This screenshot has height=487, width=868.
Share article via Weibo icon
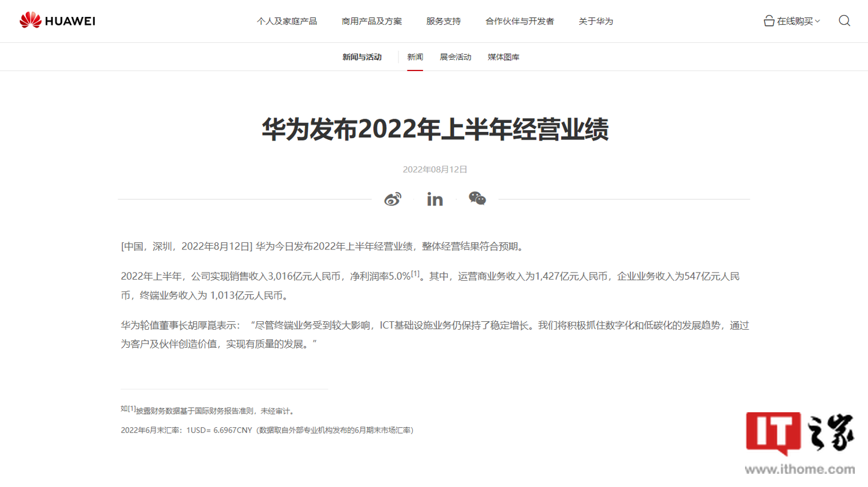(393, 199)
